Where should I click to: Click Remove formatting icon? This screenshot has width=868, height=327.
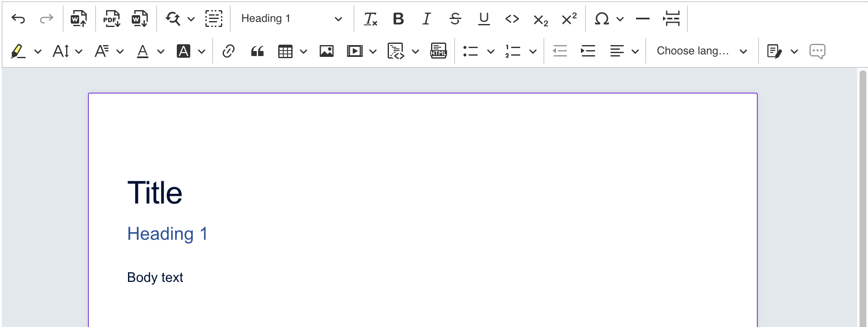tap(370, 19)
